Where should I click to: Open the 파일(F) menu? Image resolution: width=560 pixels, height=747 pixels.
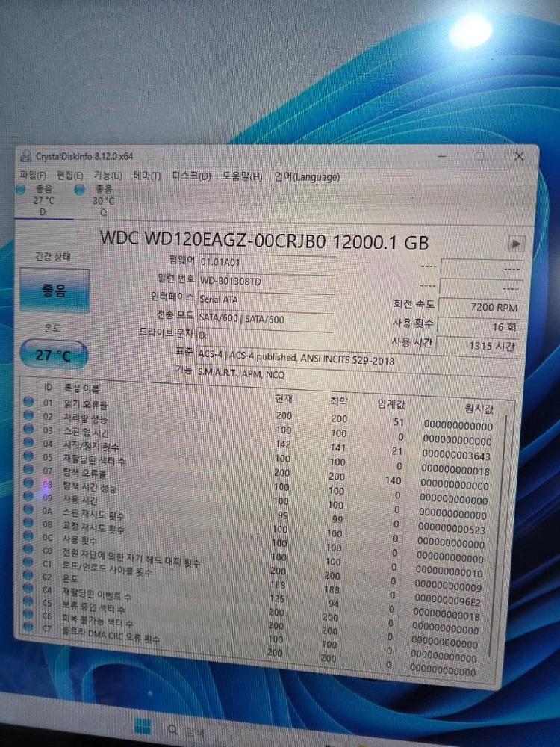point(33,176)
